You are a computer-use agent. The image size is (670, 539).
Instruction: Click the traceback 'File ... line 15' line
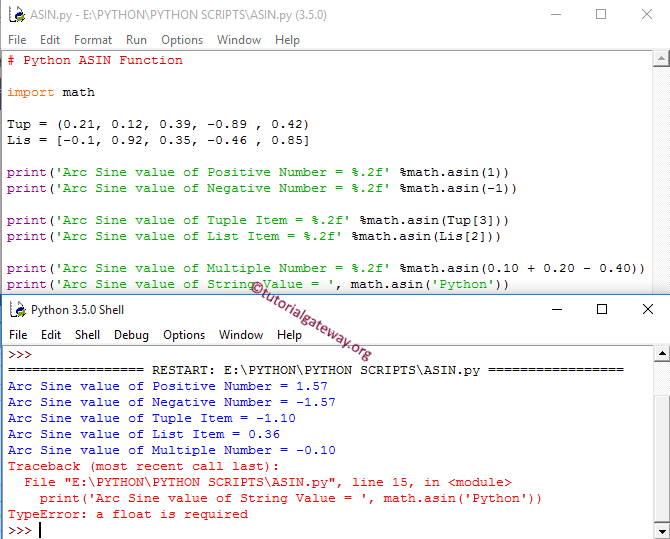(268, 483)
